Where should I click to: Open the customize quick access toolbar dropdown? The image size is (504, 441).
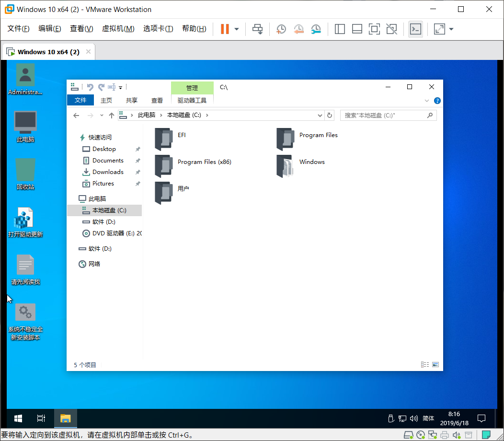pos(121,88)
